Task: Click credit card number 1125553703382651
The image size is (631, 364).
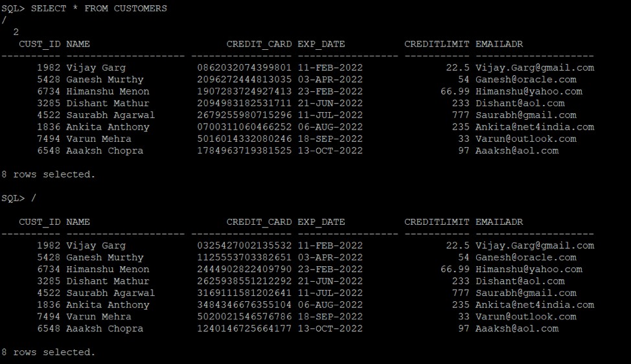Action: 244,257
